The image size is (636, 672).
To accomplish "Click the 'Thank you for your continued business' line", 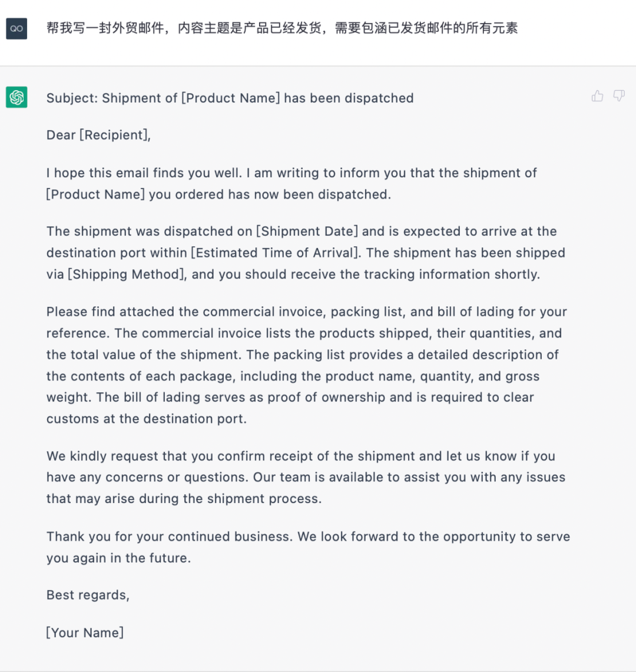I will click(308, 537).
